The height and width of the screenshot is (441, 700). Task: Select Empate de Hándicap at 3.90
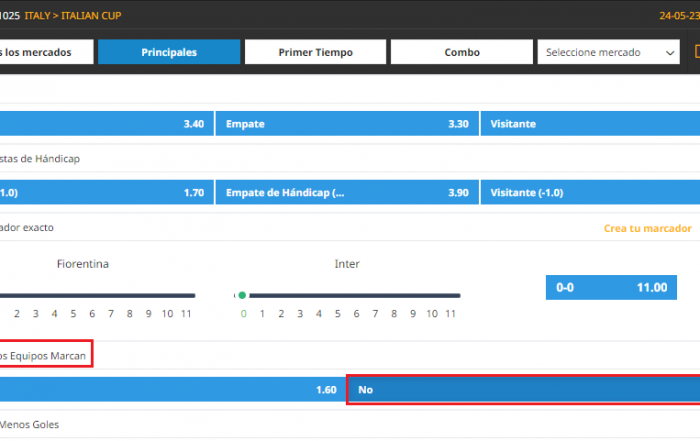coord(345,192)
